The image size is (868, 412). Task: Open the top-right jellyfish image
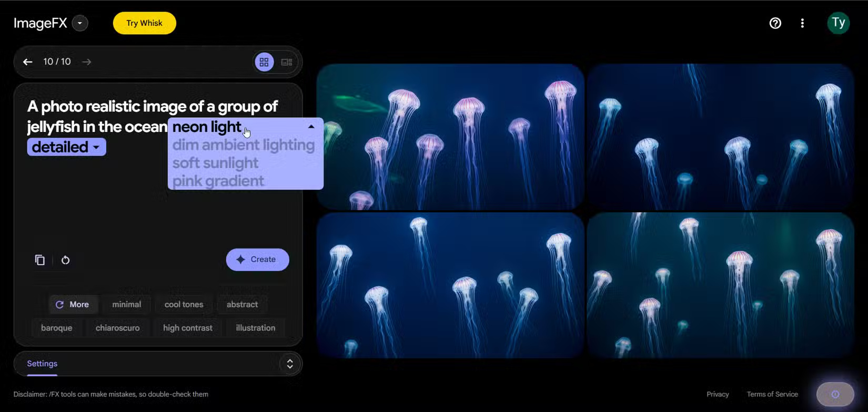[720, 137]
